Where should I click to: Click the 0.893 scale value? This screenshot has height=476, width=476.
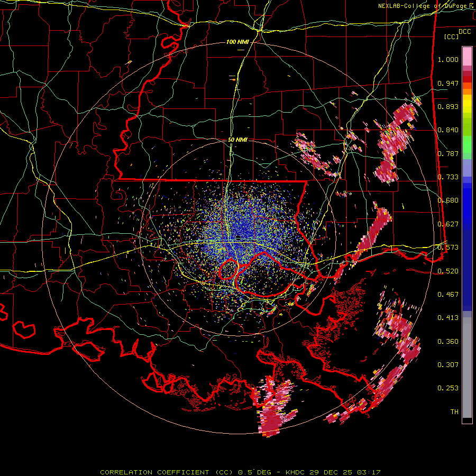(448, 106)
